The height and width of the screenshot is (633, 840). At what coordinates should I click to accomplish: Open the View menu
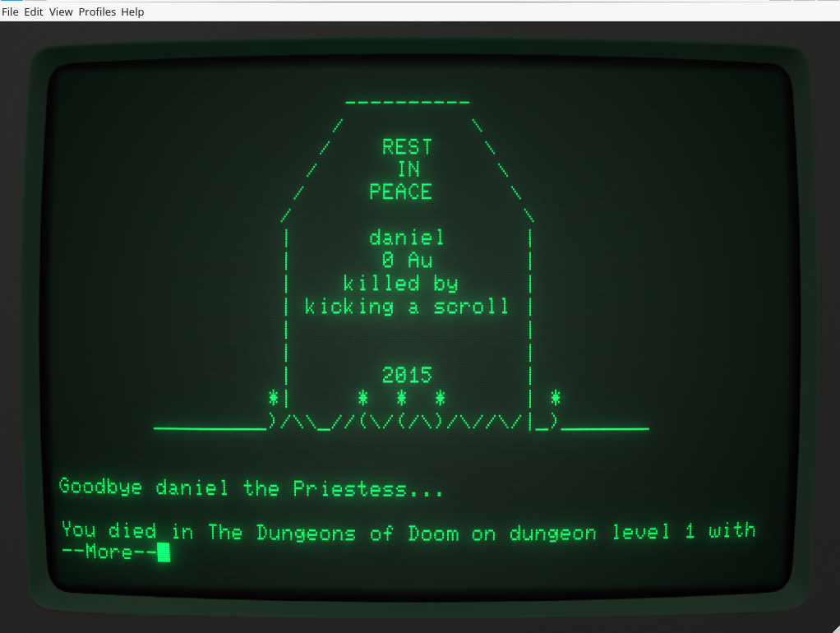point(61,12)
